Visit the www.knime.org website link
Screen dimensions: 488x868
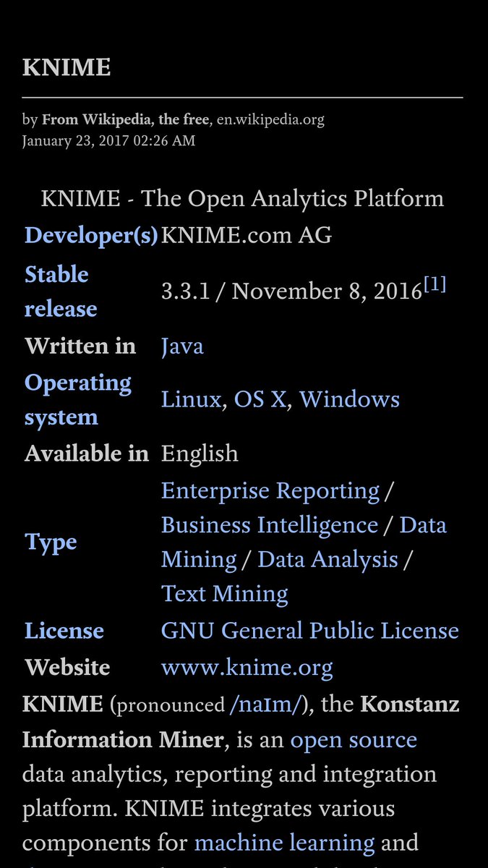tap(247, 668)
